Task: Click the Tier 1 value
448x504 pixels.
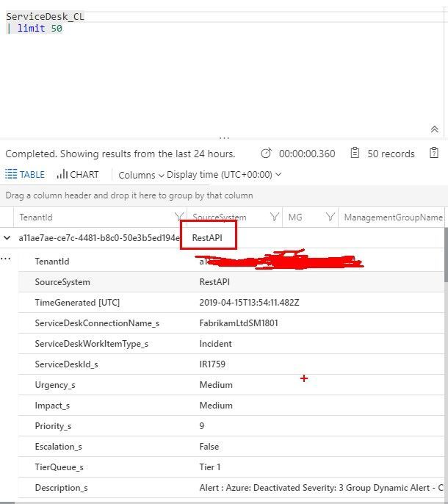Action: click(210, 467)
